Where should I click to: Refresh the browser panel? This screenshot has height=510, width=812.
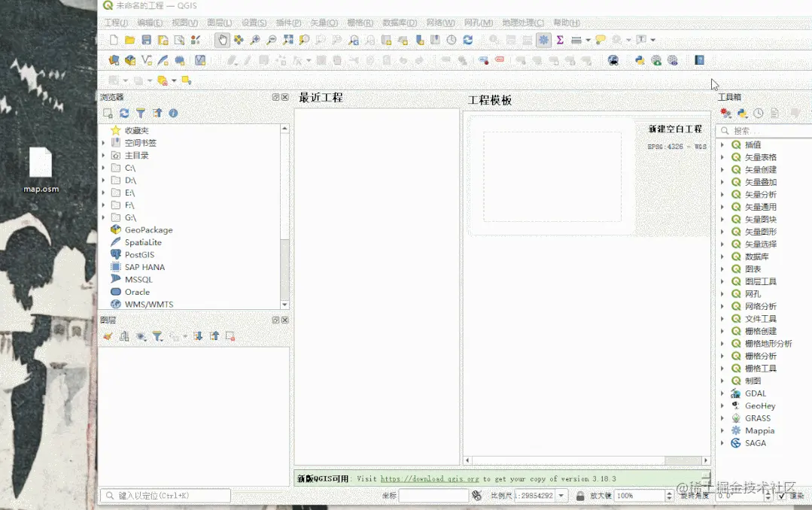124,113
